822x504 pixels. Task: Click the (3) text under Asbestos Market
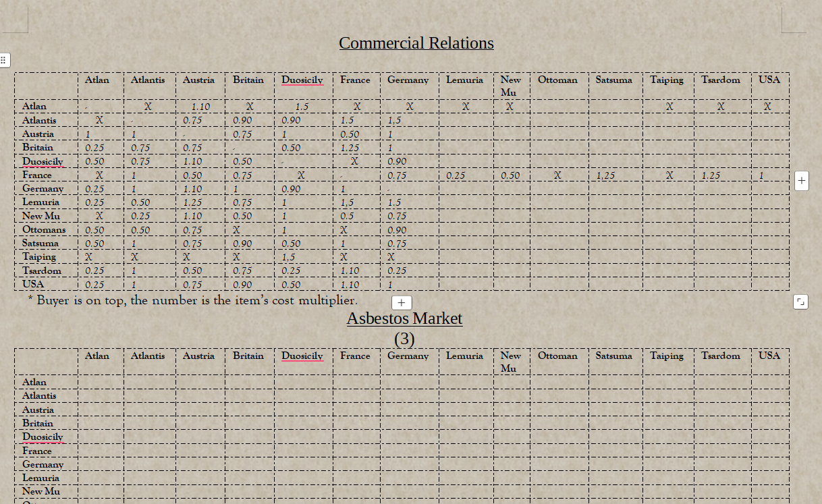[404, 338]
